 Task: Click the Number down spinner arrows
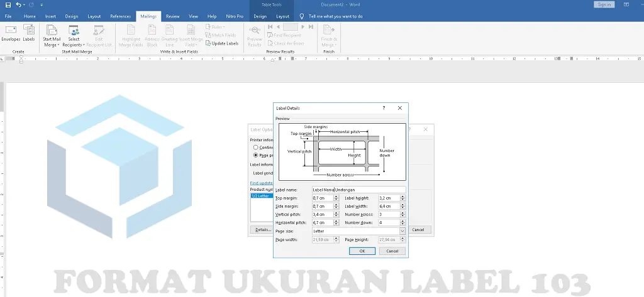pyautogui.click(x=403, y=223)
